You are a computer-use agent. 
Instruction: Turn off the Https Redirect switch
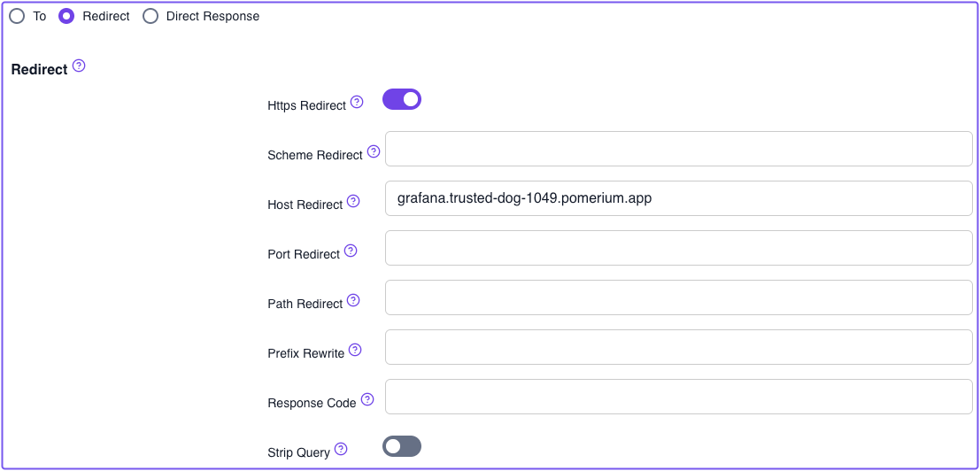pos(402,98)
